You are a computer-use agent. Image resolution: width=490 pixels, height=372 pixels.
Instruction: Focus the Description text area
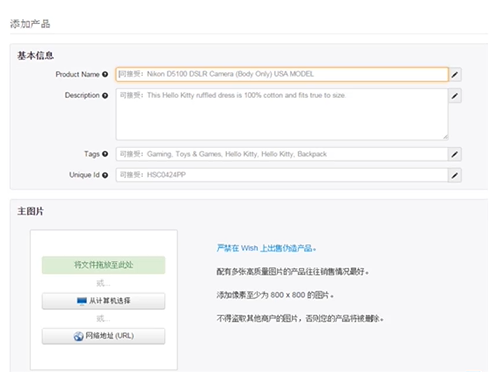(282, 114)
